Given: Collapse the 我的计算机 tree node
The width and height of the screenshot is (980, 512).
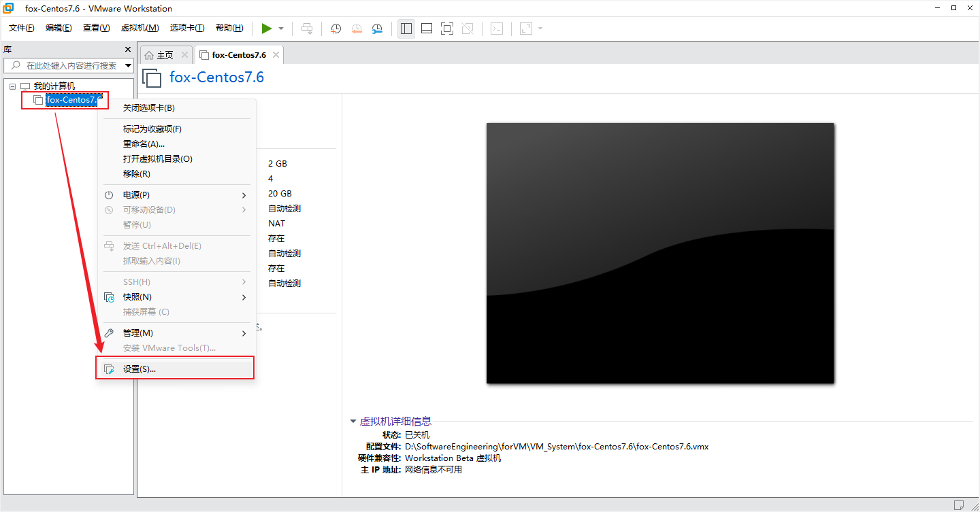Looking at the screenshot, I should [12, 86].
